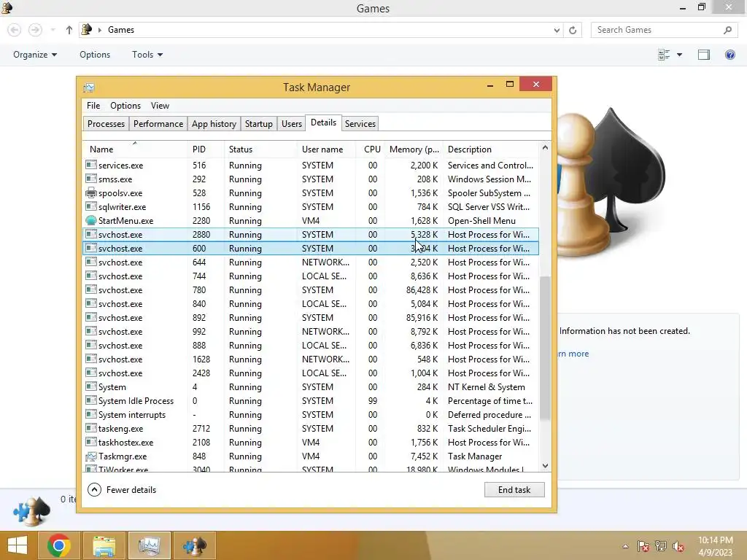Sort by Description column header

click(x=491, y=149)
